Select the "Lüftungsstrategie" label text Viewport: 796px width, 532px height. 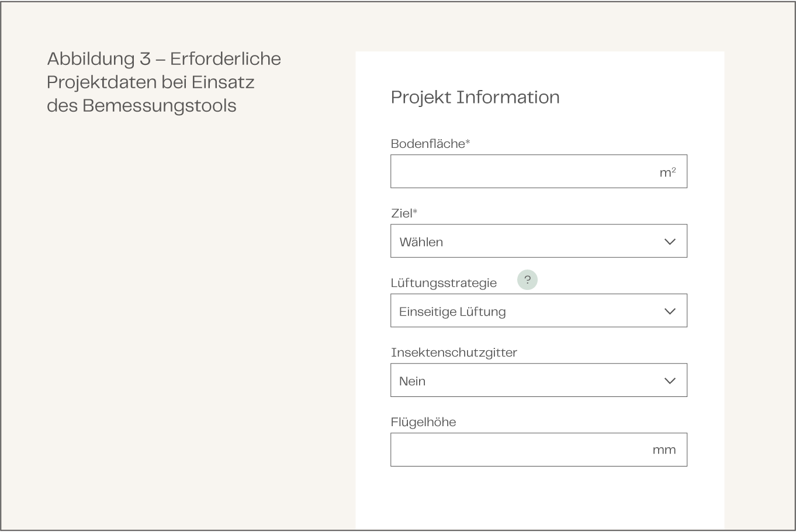[444, 283]
